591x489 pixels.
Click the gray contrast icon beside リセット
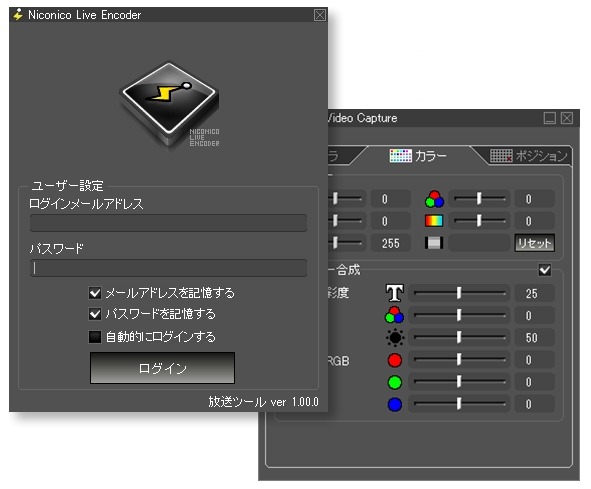tap(434, 243)
